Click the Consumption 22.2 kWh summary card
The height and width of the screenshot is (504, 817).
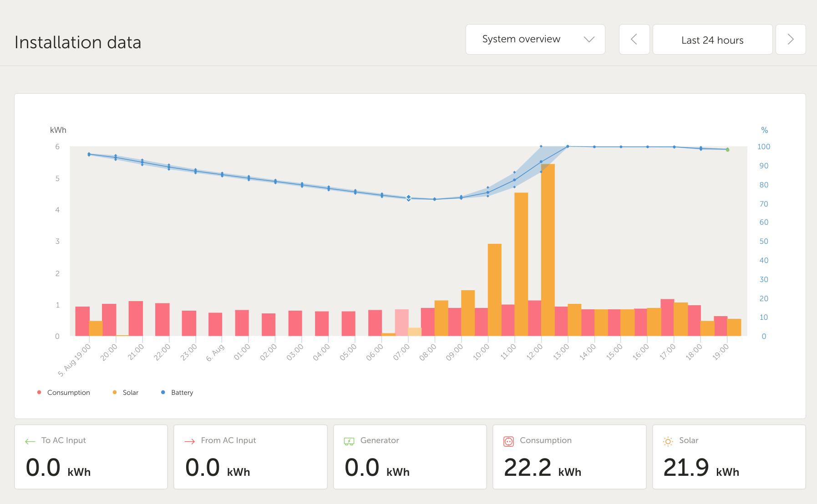pyautogui.click(x=569, y=457)
